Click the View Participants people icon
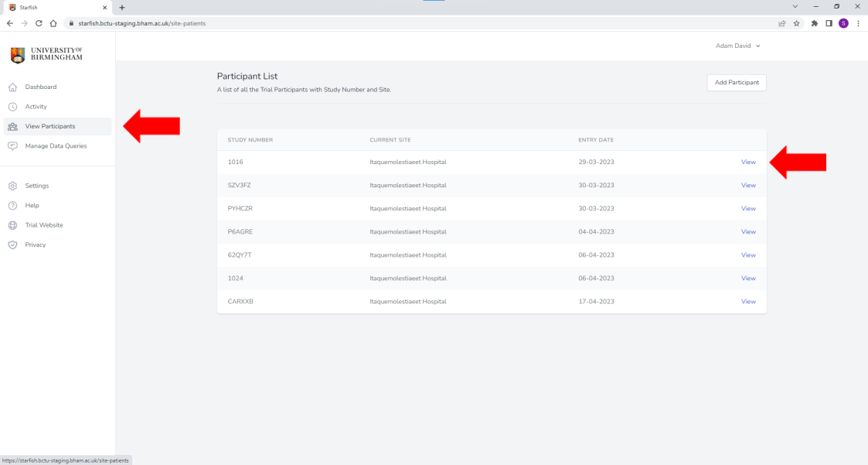Image resolution: width=868 pixels, height=465 pixels. (x=12, y=126)
